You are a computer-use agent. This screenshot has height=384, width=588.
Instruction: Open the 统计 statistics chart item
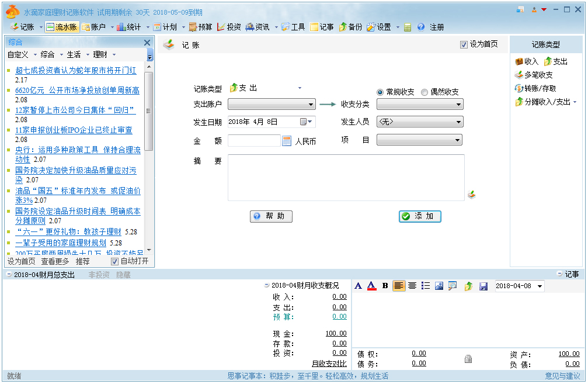point(129,27)
